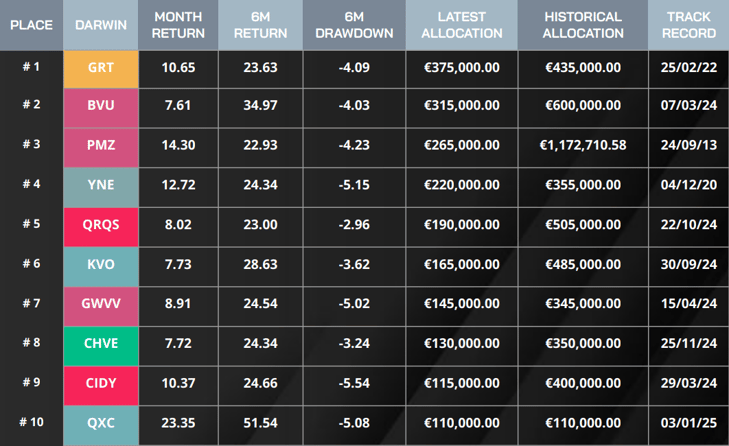Screen dimensions: 729x446
Task: Open the KVO darwin ticker
Action: 100,264
